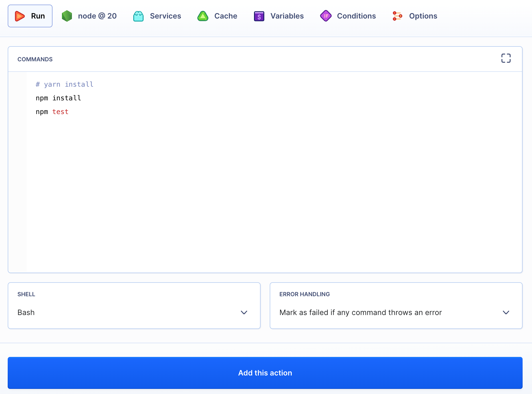Screen dimensions: 532x394
Task: Click the 'npm test' command line
Action: [x=52, y=112]
